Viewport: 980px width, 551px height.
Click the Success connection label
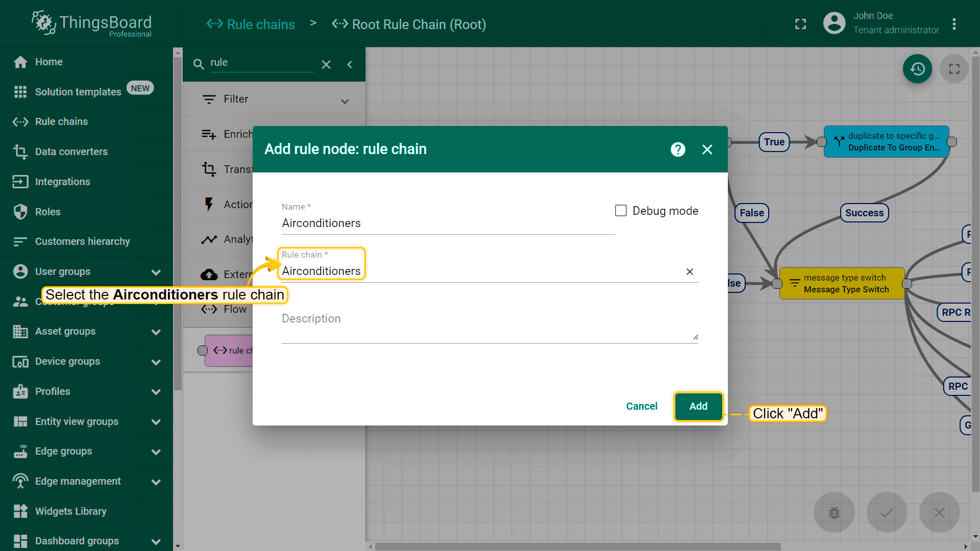(x=864, y=213)
